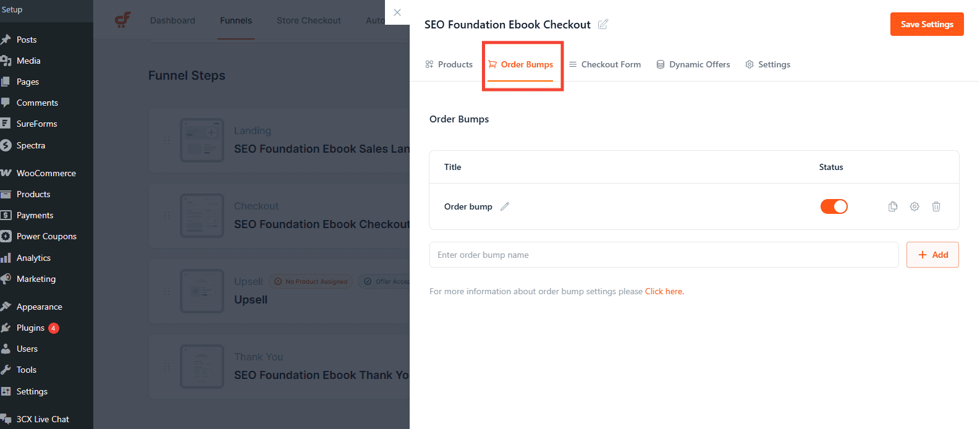
Task: Click the CartFlows logo icon
Action: pos(122,19)
